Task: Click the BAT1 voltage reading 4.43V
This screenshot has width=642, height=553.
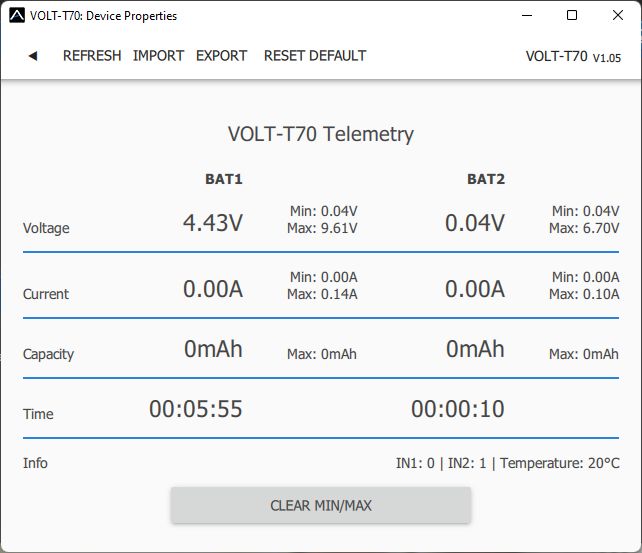Action: click(x=212, y=222)
